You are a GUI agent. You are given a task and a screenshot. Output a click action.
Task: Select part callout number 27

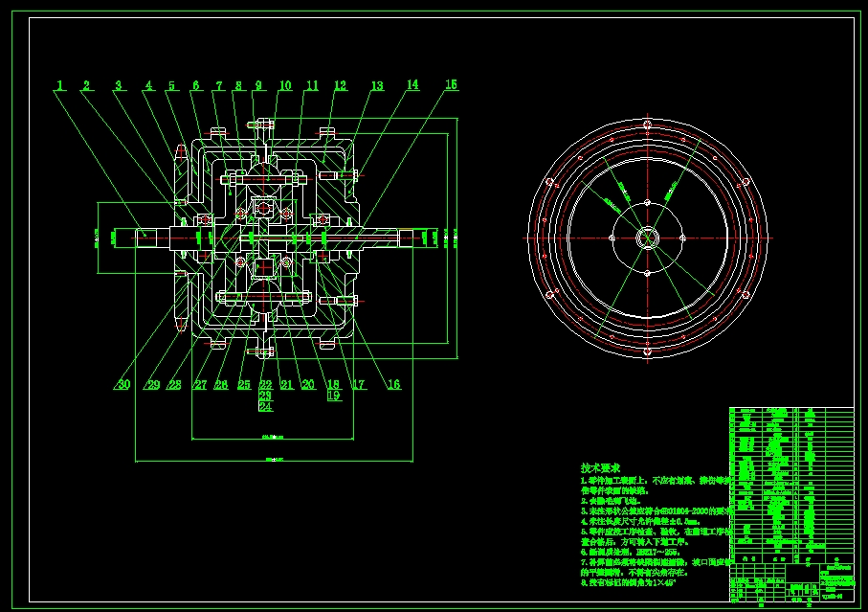(x=200, y=384)
